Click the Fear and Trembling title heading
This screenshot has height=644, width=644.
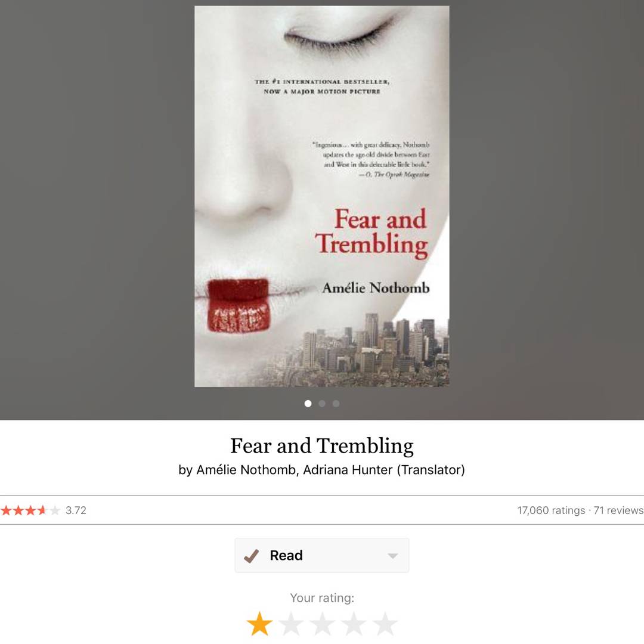tap(322, 446)
